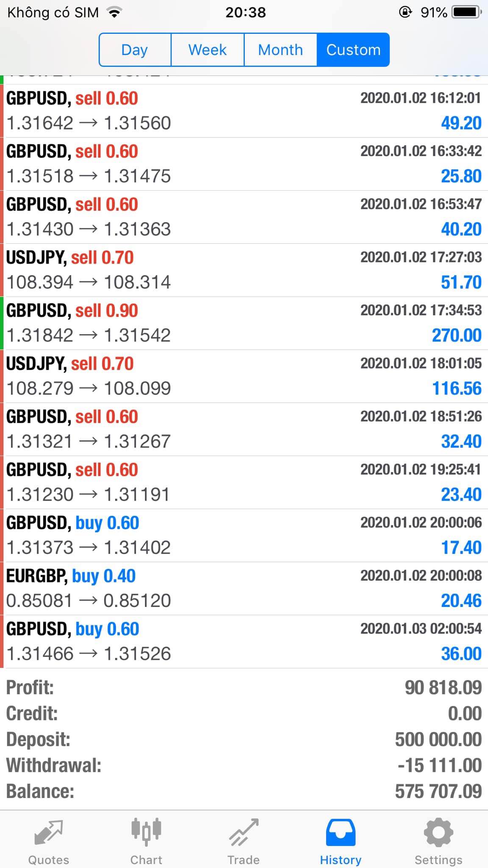
Task: Open GBPUSD buy trade dated 2020.01.03
Action: pos(244,642)
